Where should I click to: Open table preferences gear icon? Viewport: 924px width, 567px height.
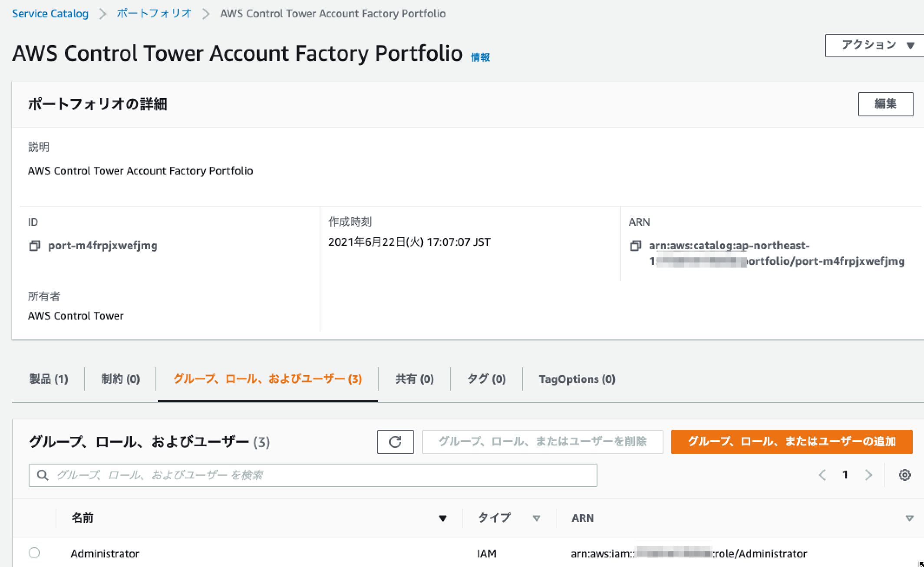[904, 475]
